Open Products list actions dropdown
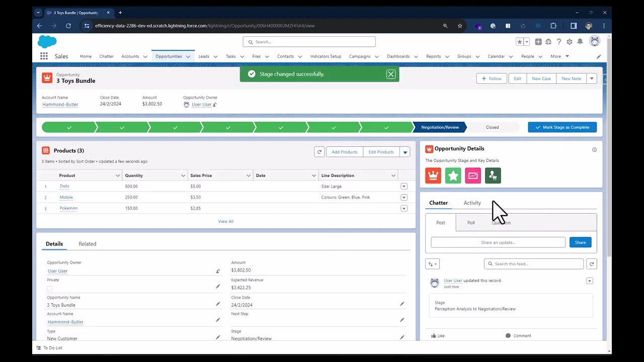Screen dimensions: 644x362 (x=405, y=152)
